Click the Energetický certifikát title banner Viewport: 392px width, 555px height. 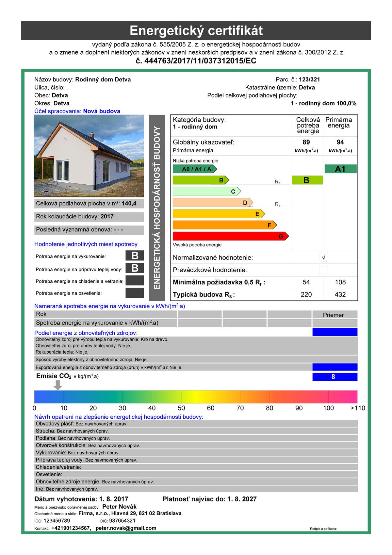[196, 31]
